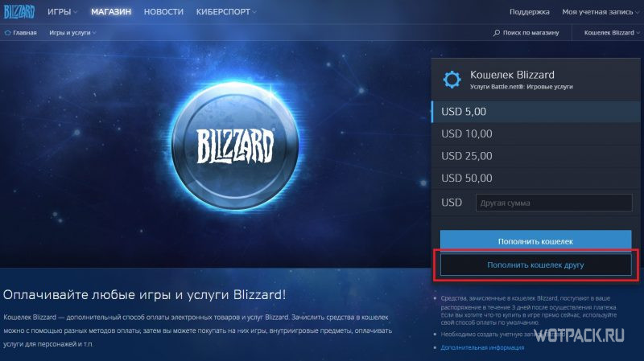
Task: Click the Blizzard logo in top-left corner
Action: click(x=19, y=11)
